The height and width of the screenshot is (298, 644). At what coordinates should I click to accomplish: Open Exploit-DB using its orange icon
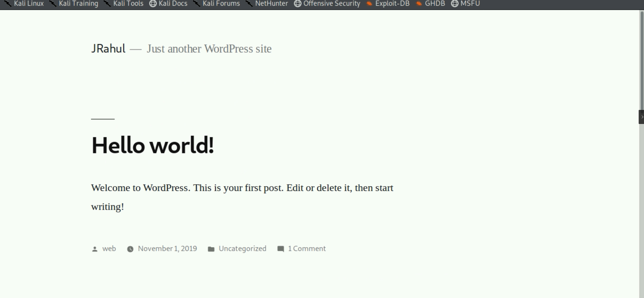click(x=369, y=4)
